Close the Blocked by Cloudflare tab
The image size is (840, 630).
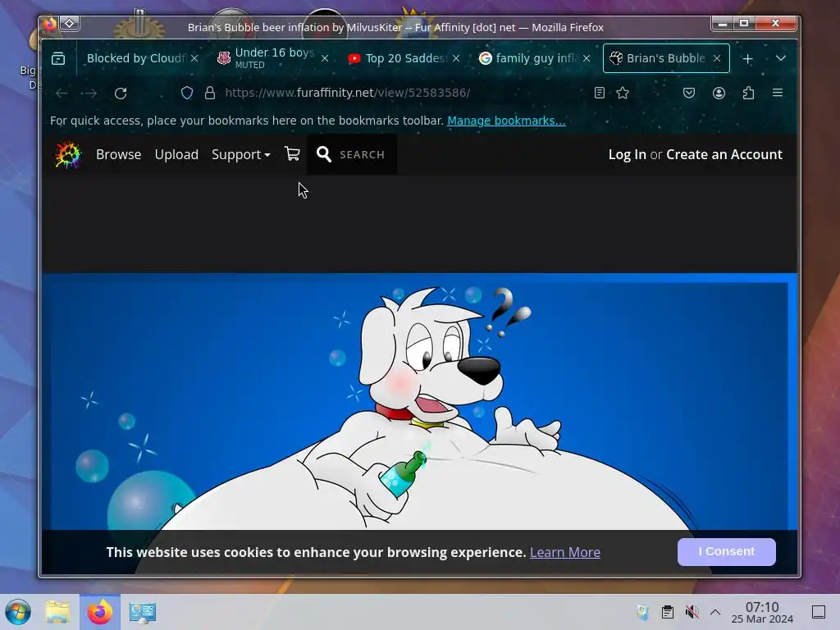(194, 58)
